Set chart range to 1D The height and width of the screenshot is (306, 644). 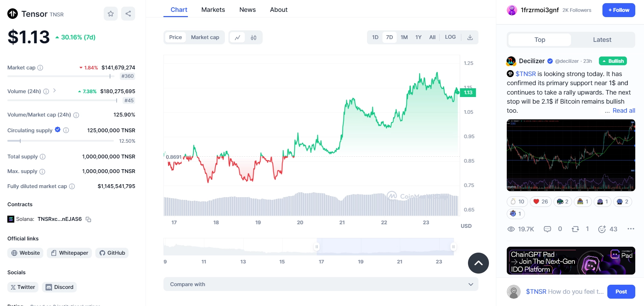[375, 37]
